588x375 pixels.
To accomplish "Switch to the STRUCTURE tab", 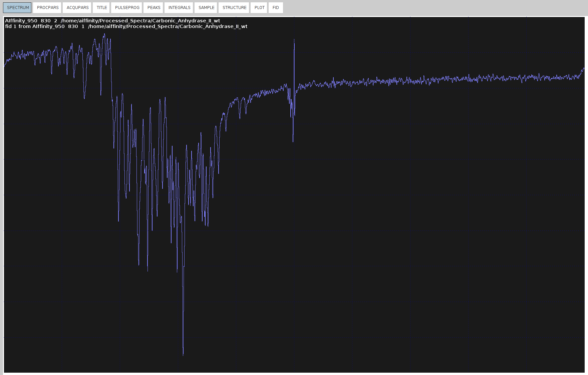I will [234, 8].
